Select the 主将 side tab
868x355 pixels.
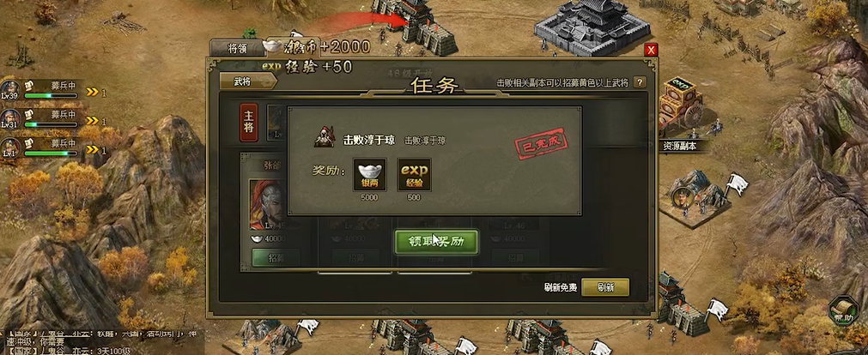click(248, 122)
